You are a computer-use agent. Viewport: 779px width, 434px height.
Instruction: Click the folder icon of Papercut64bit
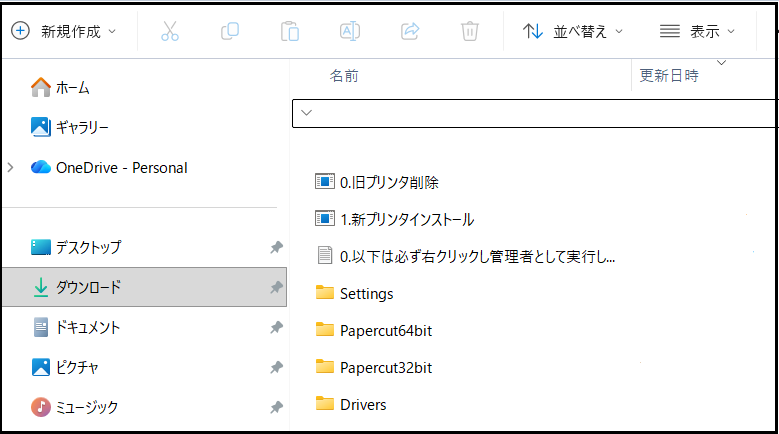pos(325,329)
